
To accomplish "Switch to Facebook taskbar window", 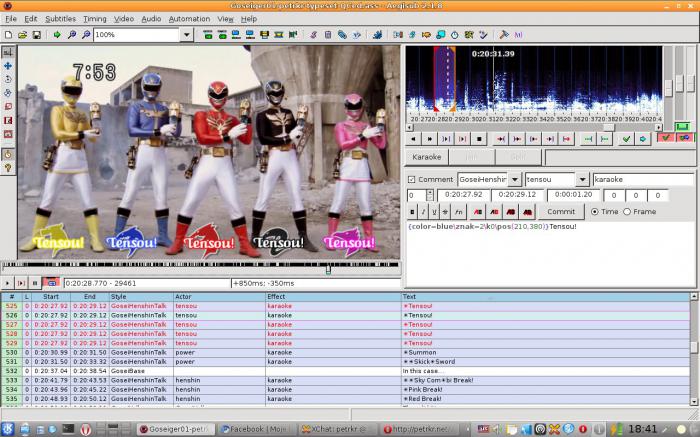I will (258, 429).
